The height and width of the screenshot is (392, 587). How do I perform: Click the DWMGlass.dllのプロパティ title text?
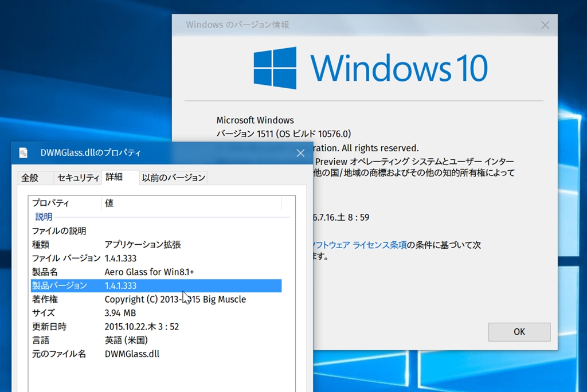click(91, 153)
